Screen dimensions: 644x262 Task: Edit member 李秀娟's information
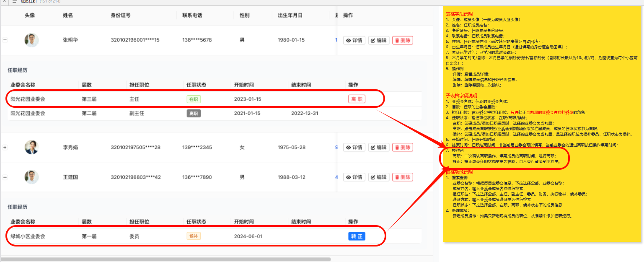378,147
